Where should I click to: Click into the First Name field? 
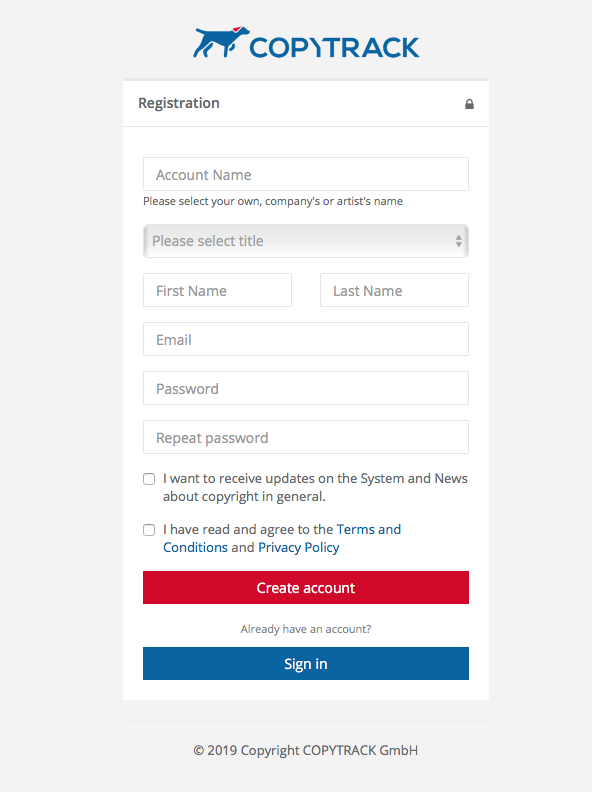(x=217, y=290)
